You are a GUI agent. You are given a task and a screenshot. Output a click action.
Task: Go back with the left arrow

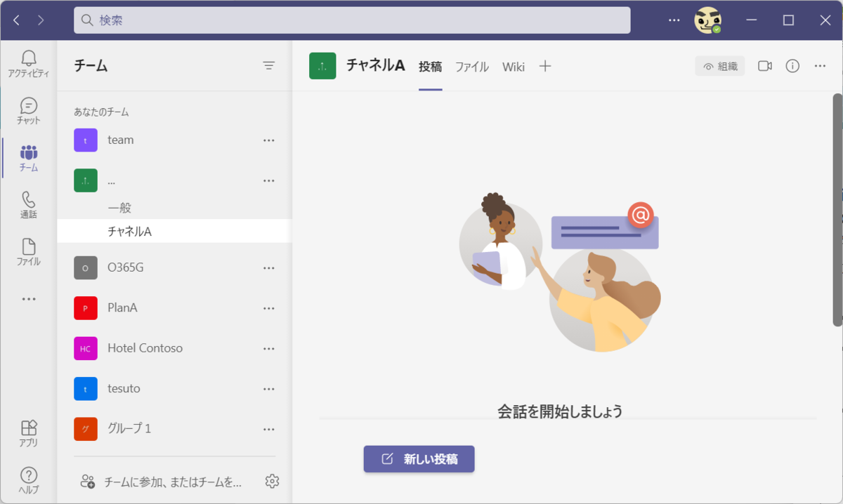[17, 20]
